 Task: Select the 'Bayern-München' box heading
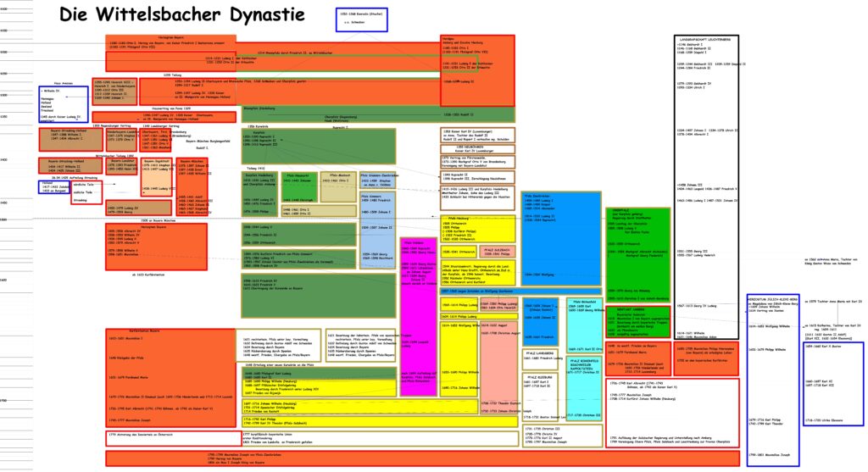192,161
